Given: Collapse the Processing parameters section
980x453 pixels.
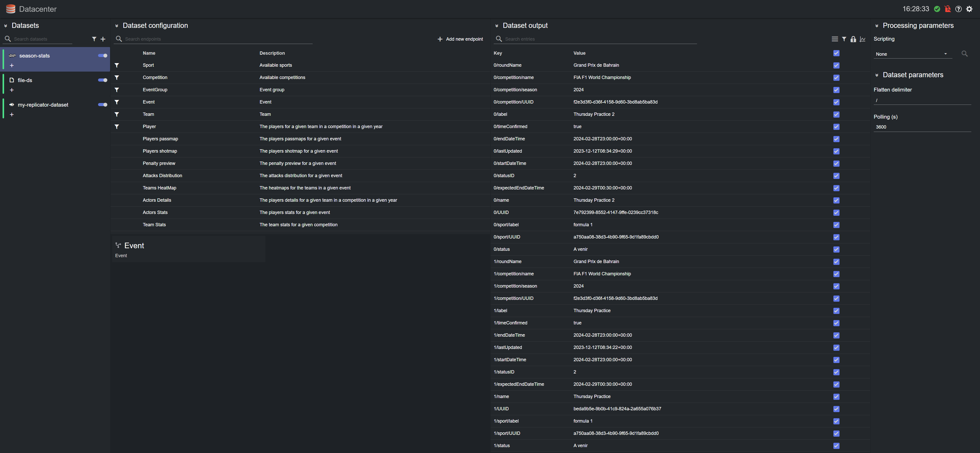Looking at the screenshot, I should click(877, 26).
